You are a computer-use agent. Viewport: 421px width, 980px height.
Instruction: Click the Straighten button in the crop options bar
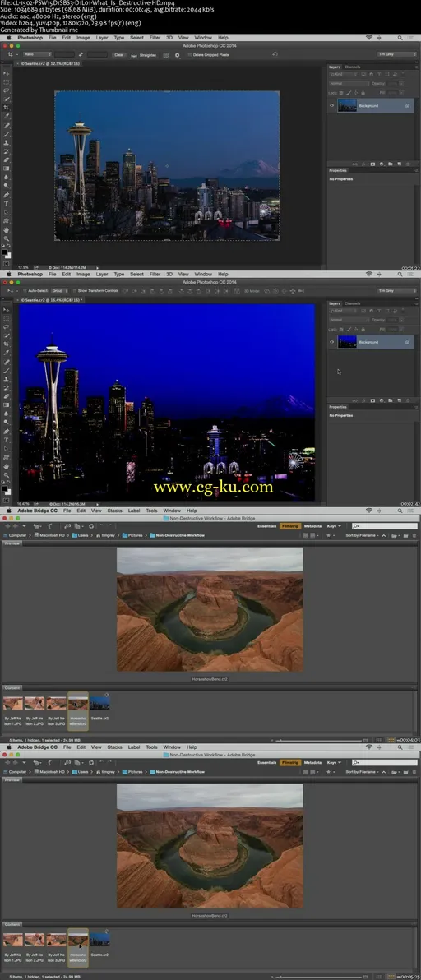144,54
